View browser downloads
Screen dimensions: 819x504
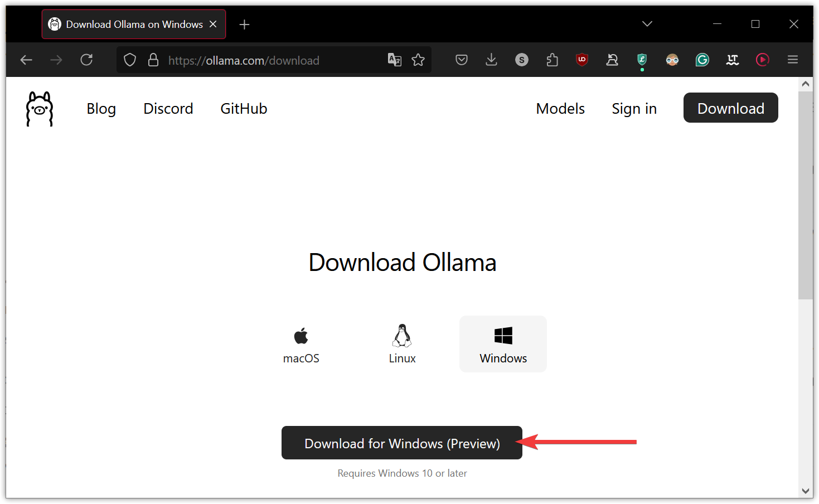[491, 60]
